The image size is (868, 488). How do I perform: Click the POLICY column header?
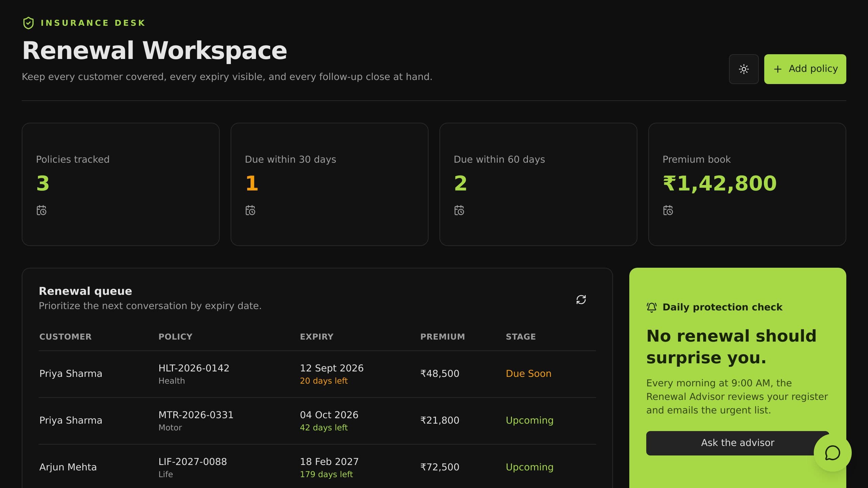click(175, 337)
